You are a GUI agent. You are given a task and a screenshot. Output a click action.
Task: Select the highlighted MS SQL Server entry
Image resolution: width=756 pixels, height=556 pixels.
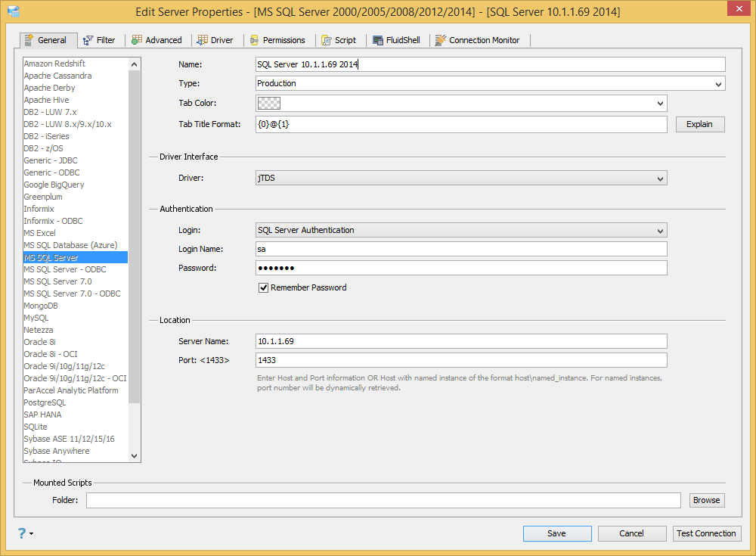(x=75, y=257)
